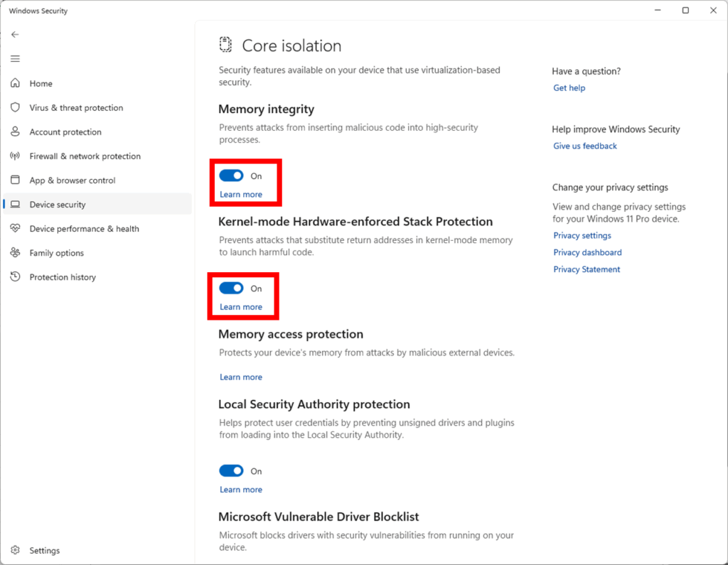Click 'Change your privacy settings' heading
The height and width of the screenshot is (565, 728).
(x=610, y=187)
